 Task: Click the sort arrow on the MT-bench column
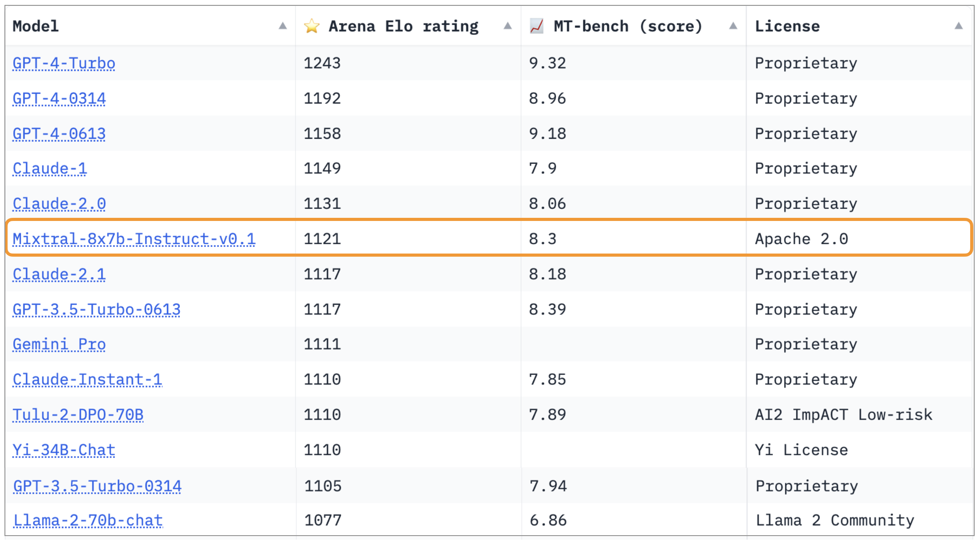pos(734,27)
